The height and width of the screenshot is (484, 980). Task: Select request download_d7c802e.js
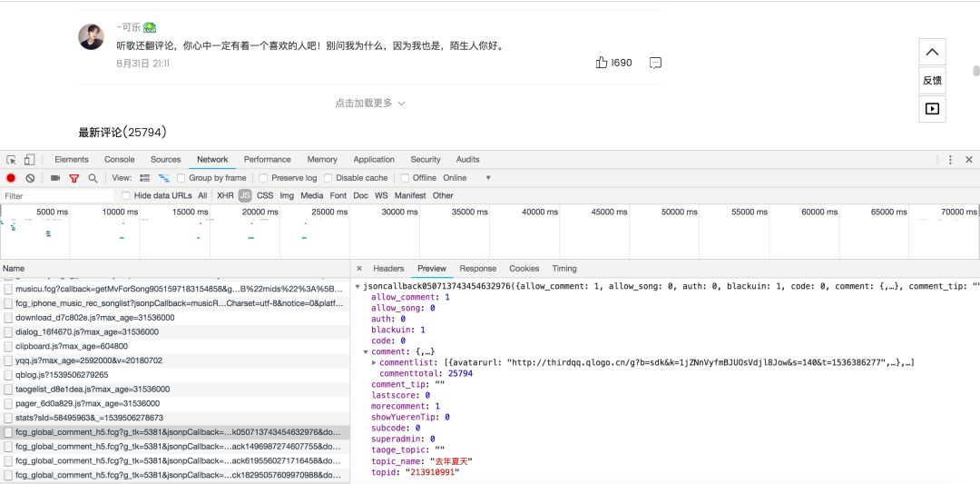pos(175,318)
